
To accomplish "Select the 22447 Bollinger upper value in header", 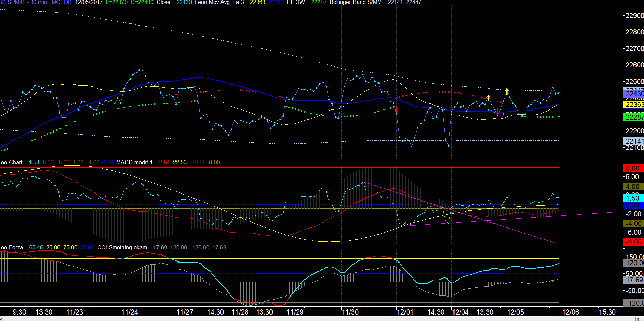I will tap(414, 2).
